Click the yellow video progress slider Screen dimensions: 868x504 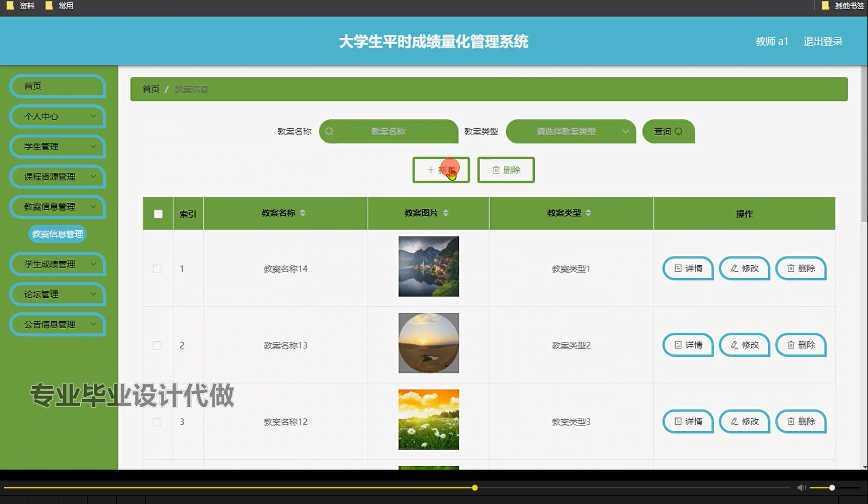[474, 487]
